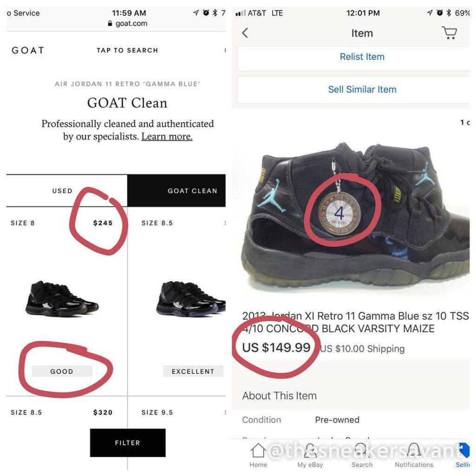Open the GOAT logo home link
This screenshot has height=476, width=476.
coord(28,50)
